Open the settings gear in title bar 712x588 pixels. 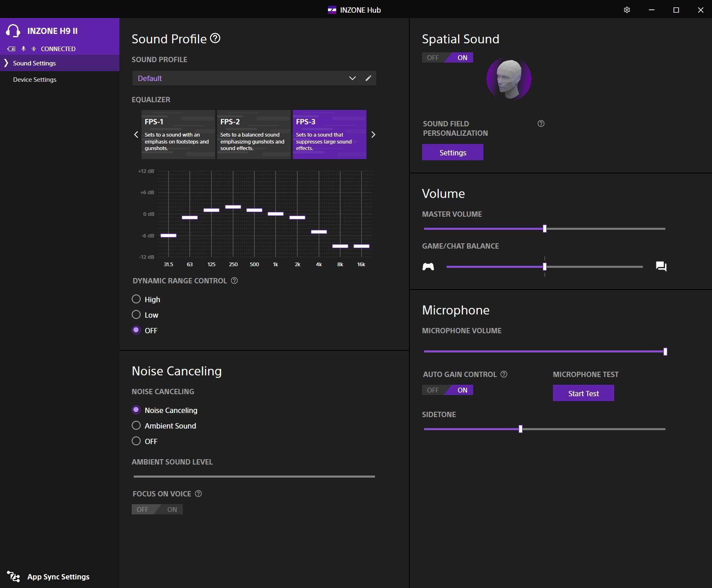point(627,10)
